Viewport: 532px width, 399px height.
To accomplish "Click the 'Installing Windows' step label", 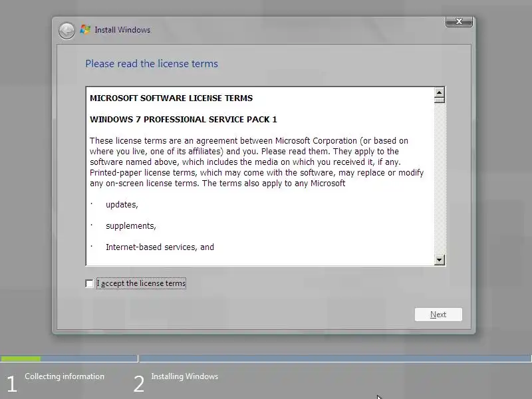I will coord(185,376).
